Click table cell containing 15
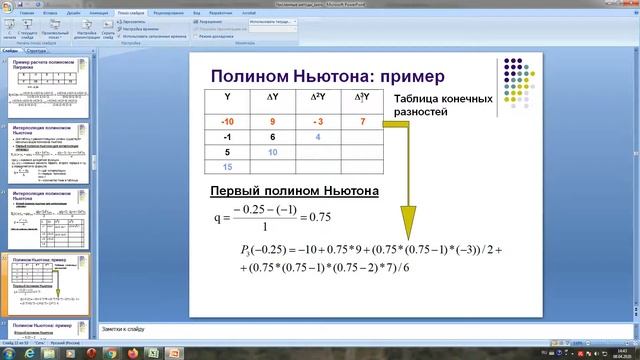This screenshot has width=640, height=360. 227,167
